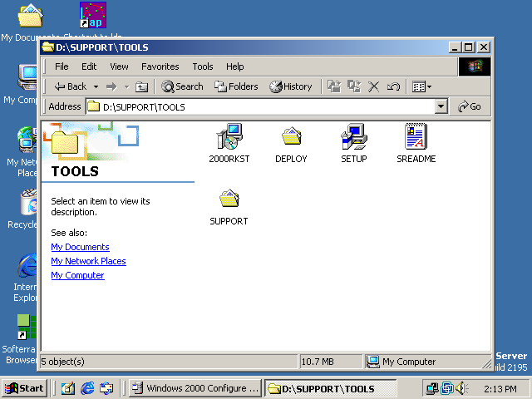This screenshot has width=532, height=399.
Task: Click the address bar path field
Action: (x=260, y=107)
